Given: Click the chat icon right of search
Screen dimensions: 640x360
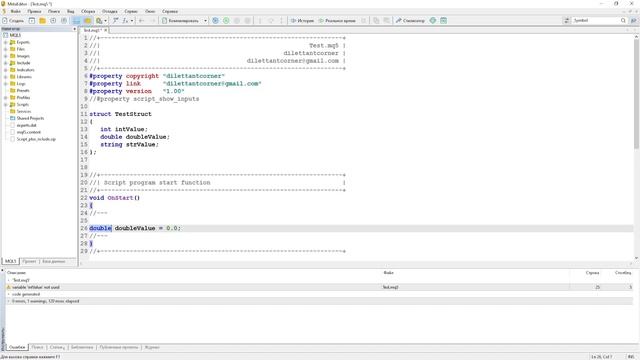Looking at the screenshot, I should coord(633,20).
